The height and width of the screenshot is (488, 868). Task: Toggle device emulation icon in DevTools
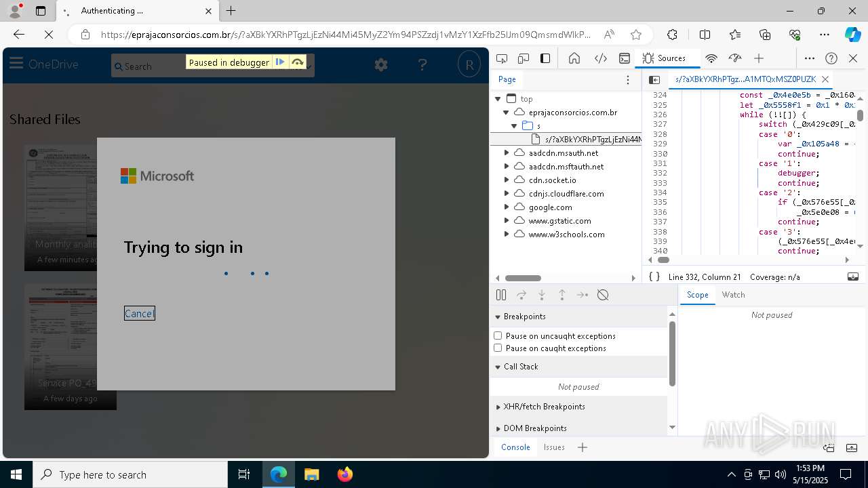point(524,58)
